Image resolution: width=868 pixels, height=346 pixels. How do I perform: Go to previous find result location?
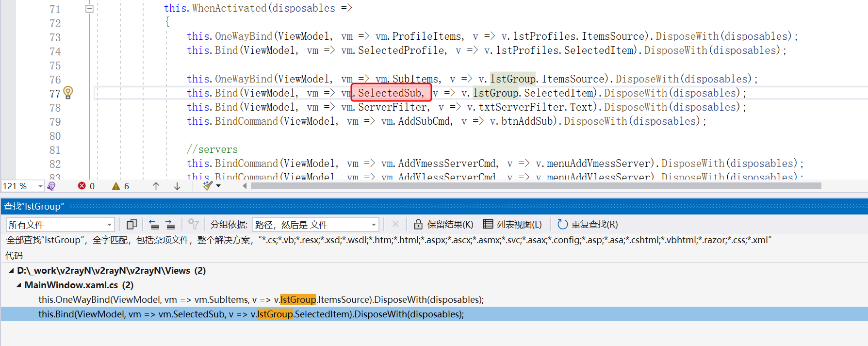[x=154, y=224]
